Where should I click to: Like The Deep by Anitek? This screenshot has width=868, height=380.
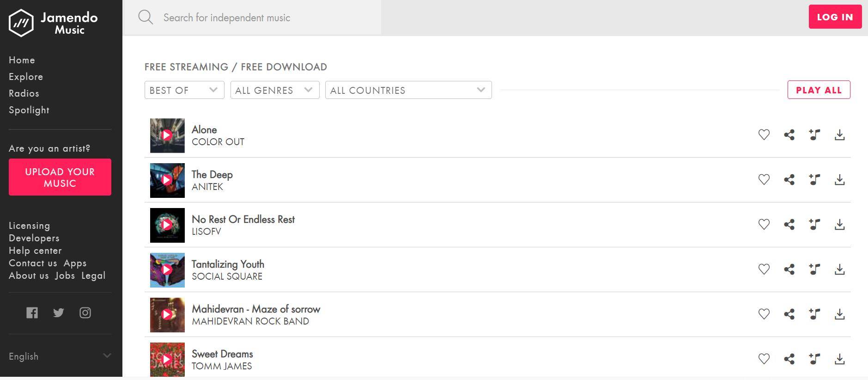coord(764,179)
